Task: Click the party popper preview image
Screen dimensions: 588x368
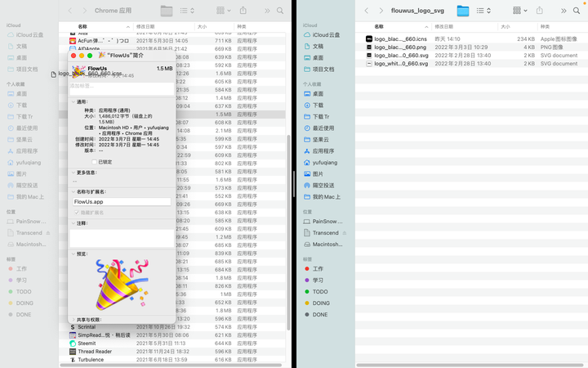Action: point(122,285)
